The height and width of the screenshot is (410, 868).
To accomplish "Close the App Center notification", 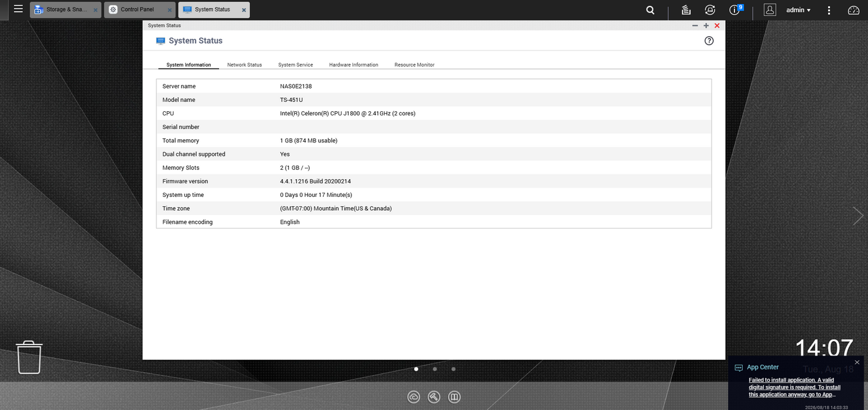I will tap(857, 363).
